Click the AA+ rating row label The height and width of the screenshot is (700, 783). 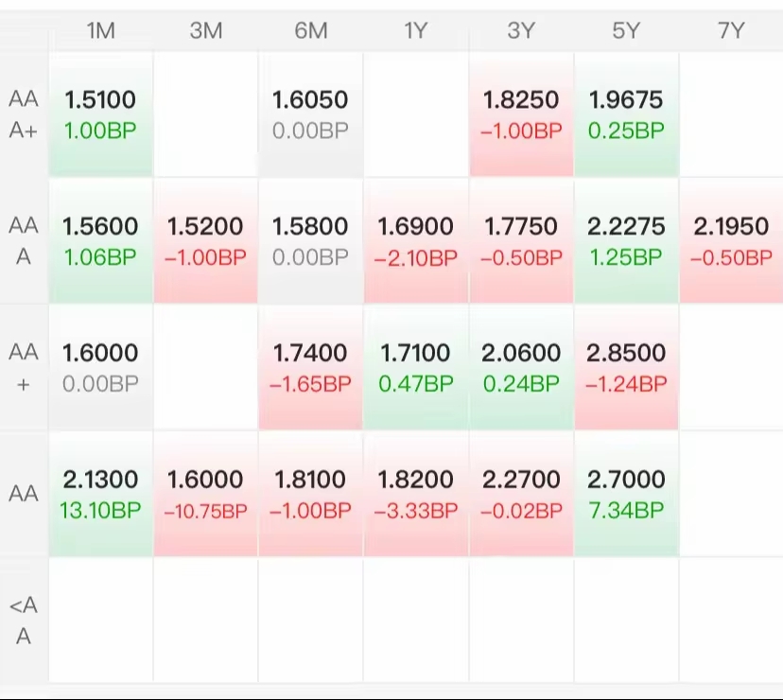[x=24, y=368]
